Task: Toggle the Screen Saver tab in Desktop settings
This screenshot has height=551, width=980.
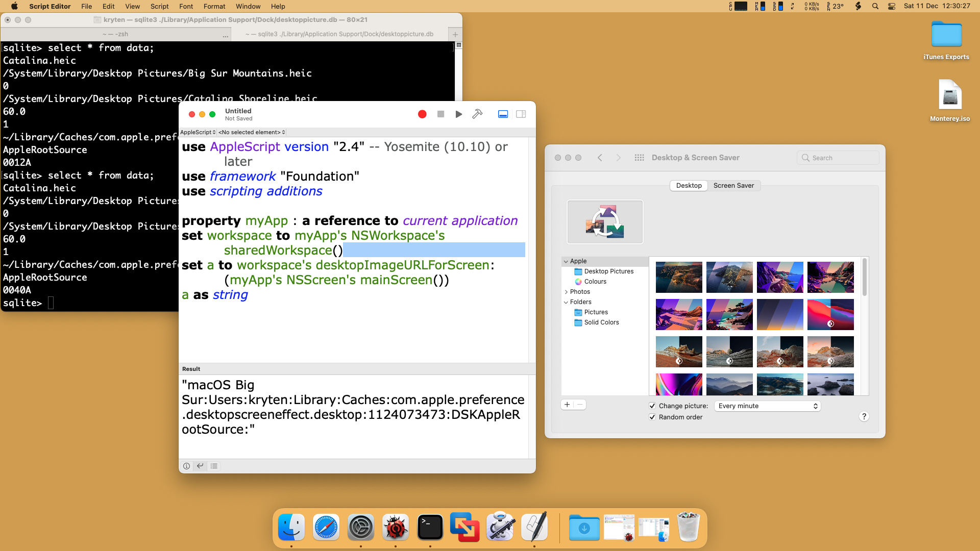Action: coord(733,185)
